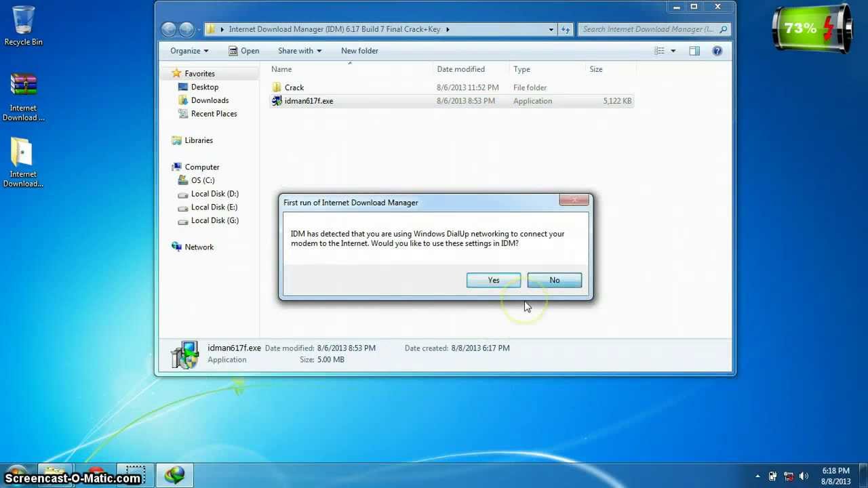The image size is (868, 488).
Task: Open Local Disk (D:)
Action: pos(214,194)
